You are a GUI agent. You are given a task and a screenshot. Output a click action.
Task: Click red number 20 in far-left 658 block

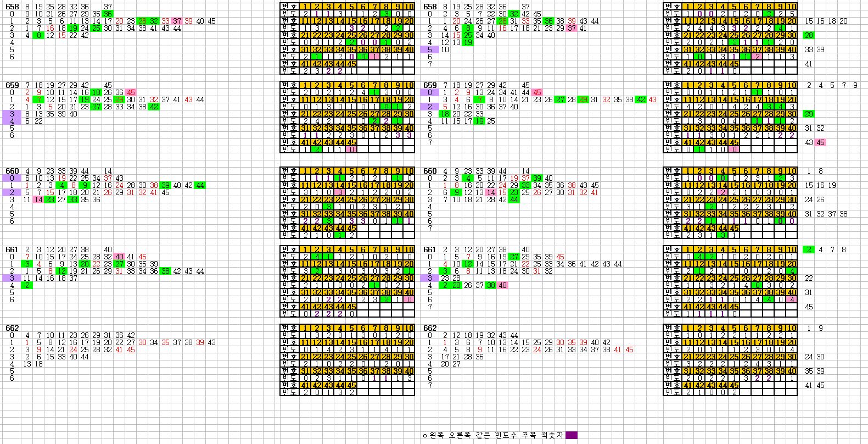pyautogui.click(x=120, y=21)
